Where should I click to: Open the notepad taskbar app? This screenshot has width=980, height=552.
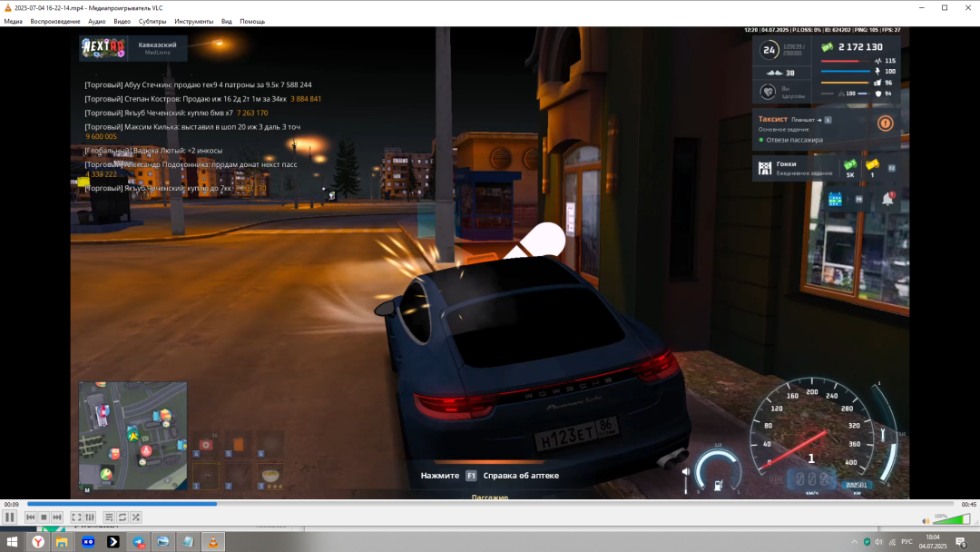pos(188,542)
